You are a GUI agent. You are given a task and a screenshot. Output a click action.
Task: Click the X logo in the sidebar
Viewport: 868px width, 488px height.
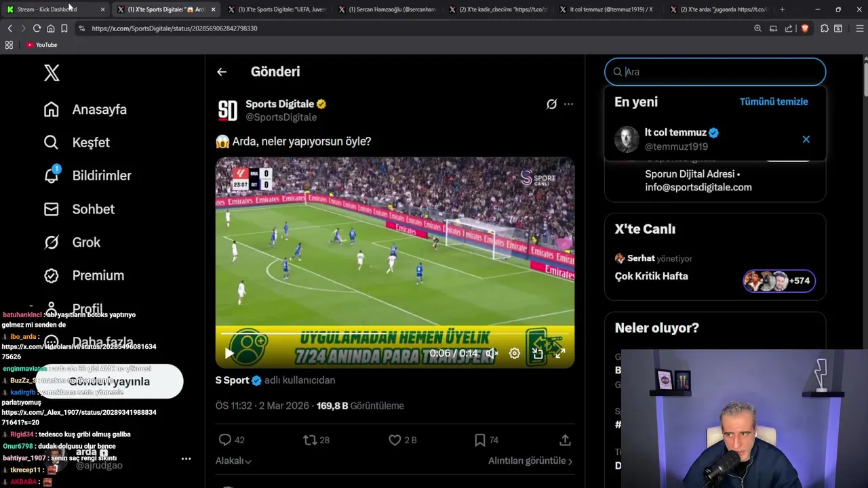tap(52, 73)
